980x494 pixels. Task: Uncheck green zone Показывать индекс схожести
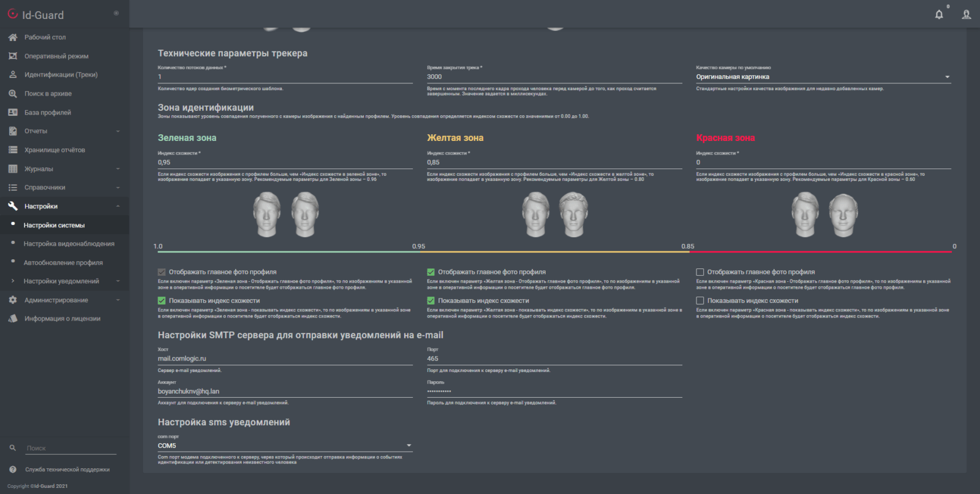click(162, 301)
